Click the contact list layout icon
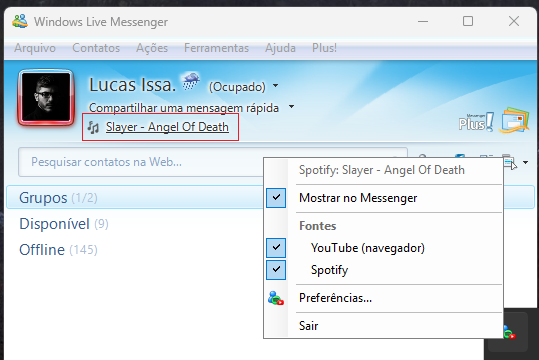Viewport: 539px width, 360px height. coord(509,161)
